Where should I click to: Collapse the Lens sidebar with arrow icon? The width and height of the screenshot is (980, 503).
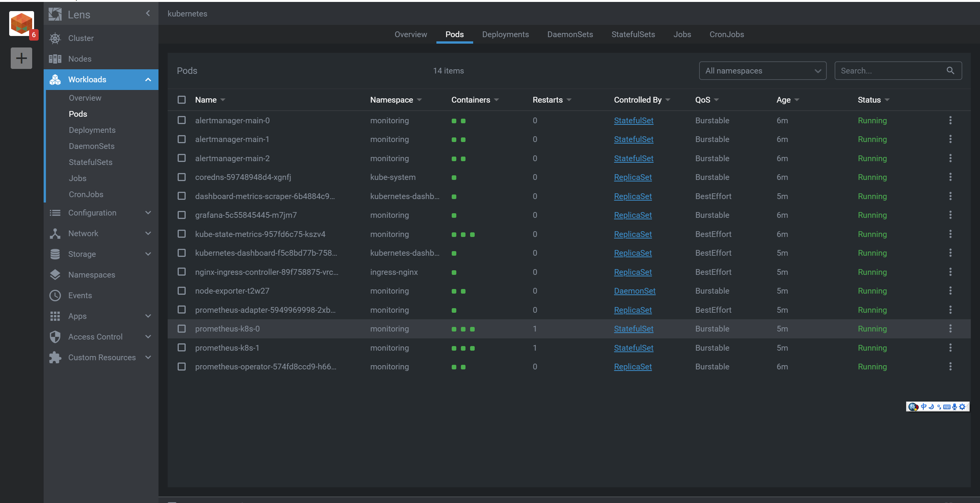point(148,14)
